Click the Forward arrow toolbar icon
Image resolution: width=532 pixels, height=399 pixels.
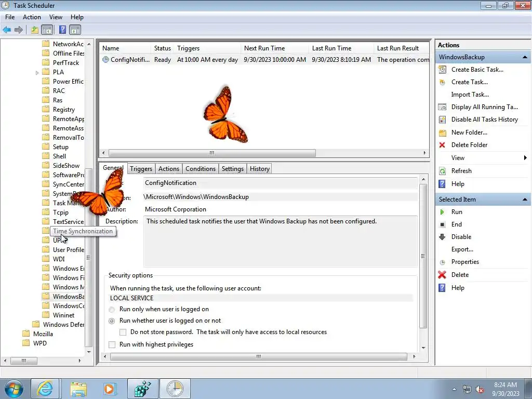coord(19,30)
